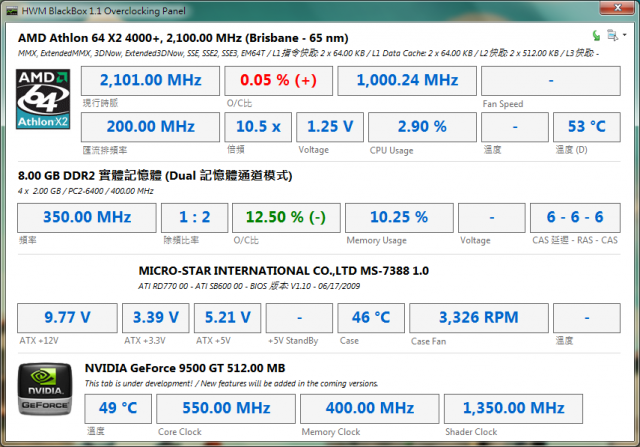640x447 pixels.
Task: Click the 550.00 MHz Core Clock value
Action: click(x=226, y=409)
